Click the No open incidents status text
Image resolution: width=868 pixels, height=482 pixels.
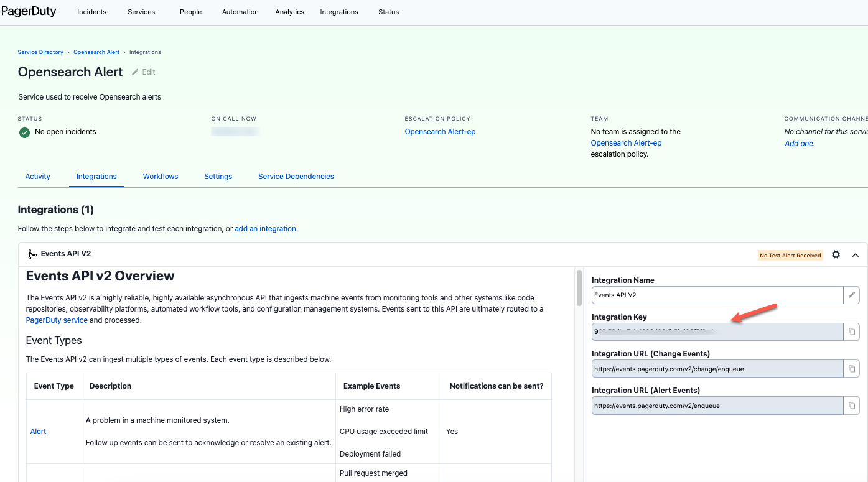coord(65,132)
